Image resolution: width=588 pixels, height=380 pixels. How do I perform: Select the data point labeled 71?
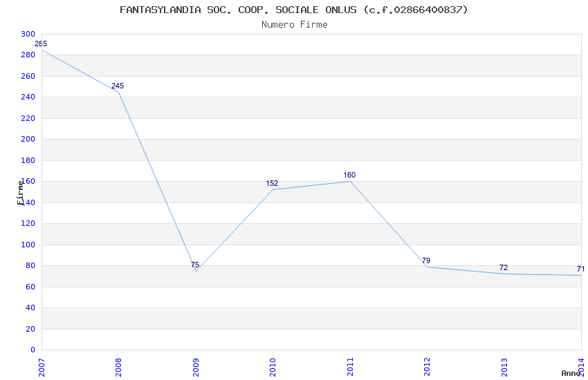click(x=580, y=269)
